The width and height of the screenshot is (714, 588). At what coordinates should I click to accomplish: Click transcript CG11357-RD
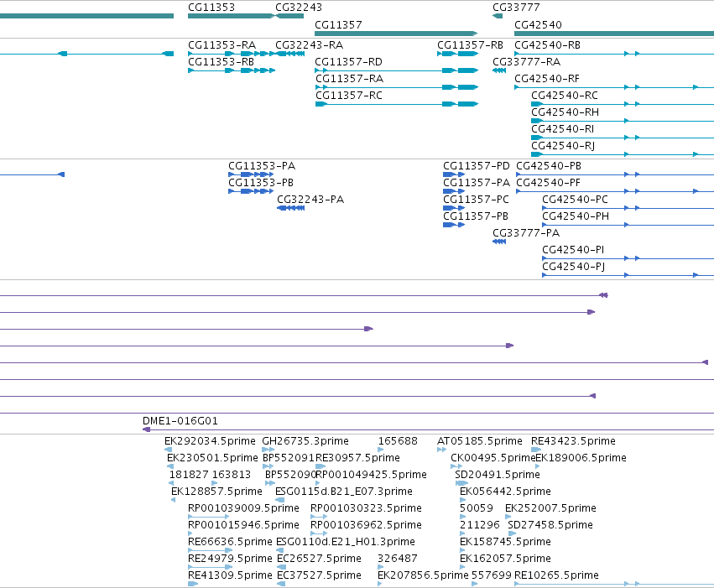[349, 62]
